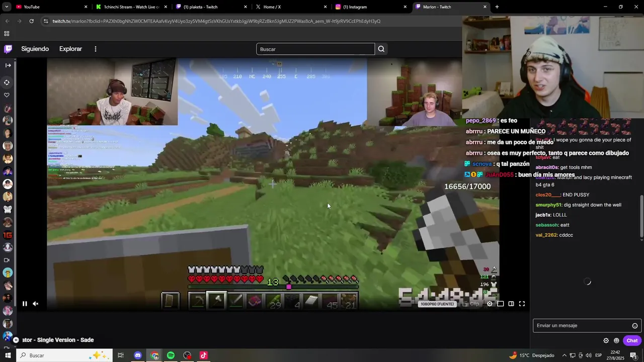Open the Twitch home logo

(x=8, y=49)
